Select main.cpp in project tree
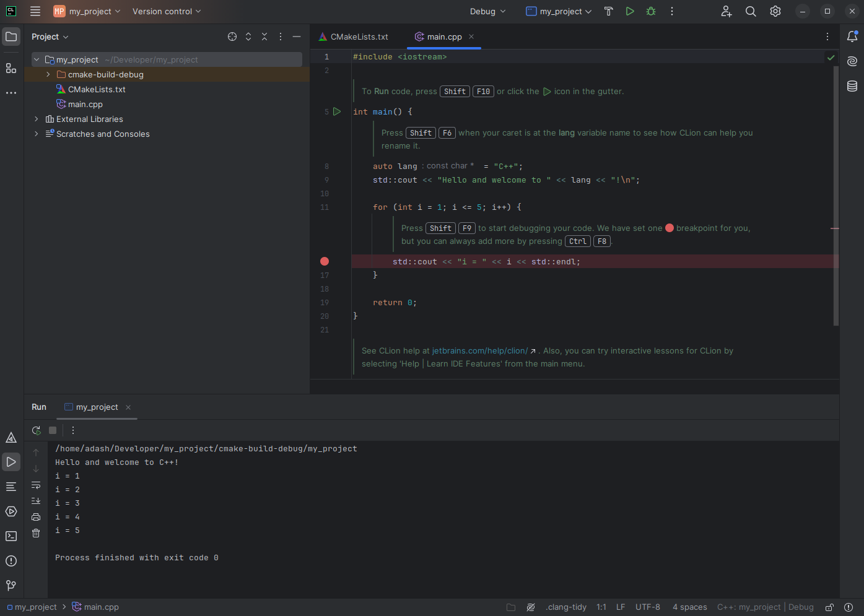864x616 pixels. [x=85, y=104]
